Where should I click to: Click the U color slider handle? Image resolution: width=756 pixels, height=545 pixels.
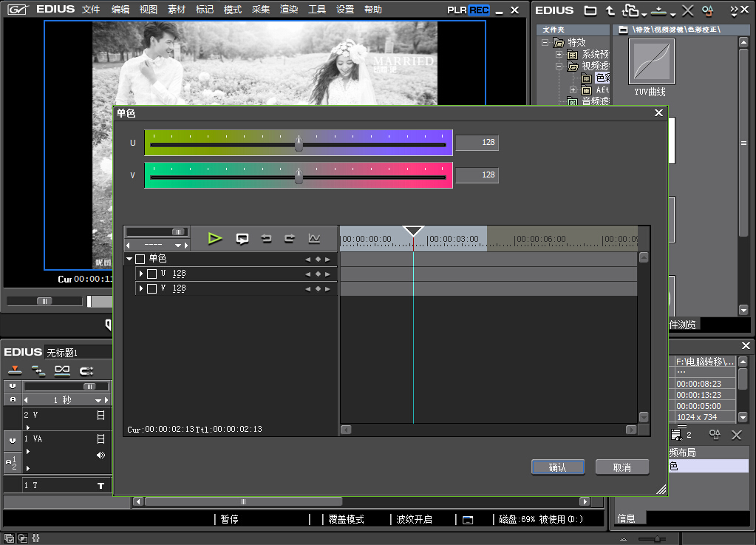pos(299,143)
